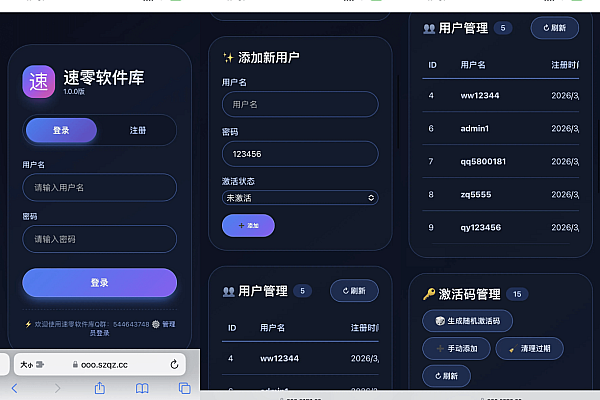This screenshot has height=400, width=600.
Task: Switch to the 登录 tab
Action: pos(61,130)
